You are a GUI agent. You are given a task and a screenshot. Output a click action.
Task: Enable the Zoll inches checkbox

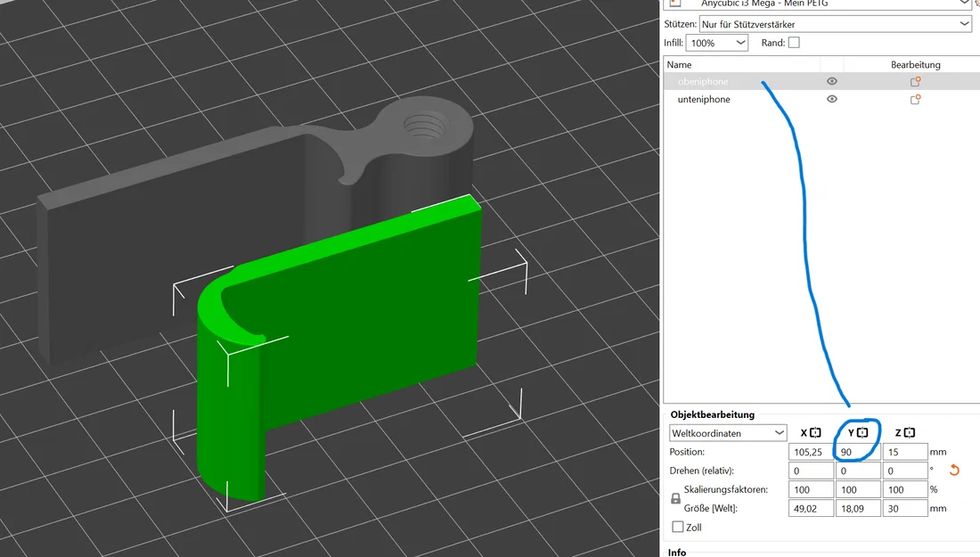click(677, 527)
